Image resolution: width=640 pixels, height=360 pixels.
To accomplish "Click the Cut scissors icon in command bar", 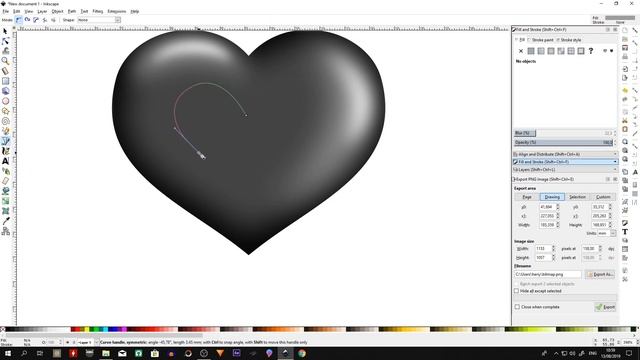I will point(625,120).
